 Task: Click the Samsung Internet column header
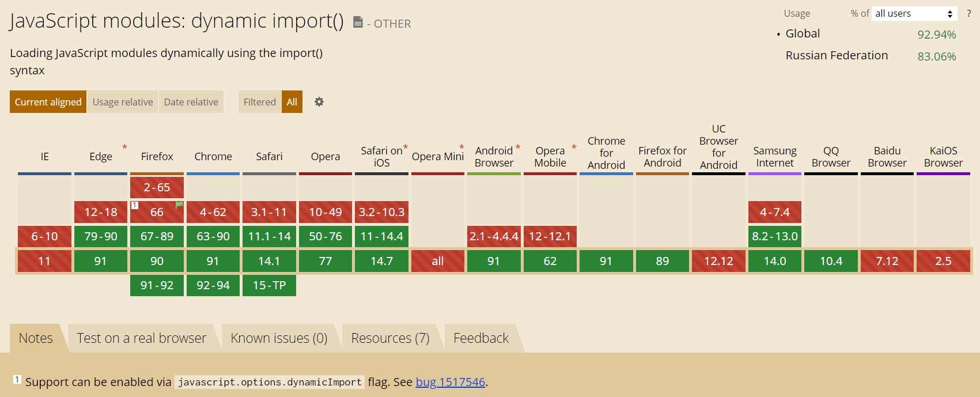tap(775, 157)
